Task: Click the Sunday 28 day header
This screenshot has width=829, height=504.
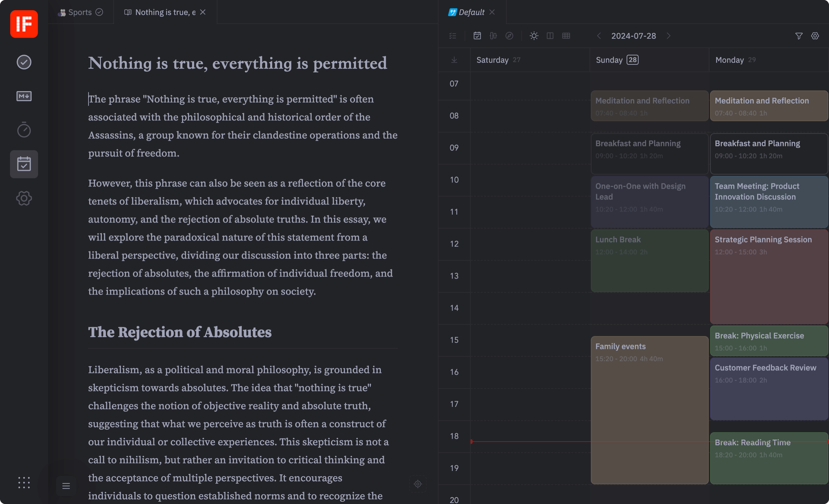Action: point(616,60)
